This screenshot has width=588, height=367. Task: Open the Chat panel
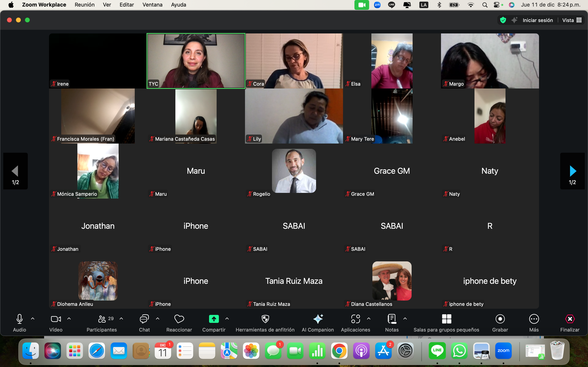click(x=144, y=319)
